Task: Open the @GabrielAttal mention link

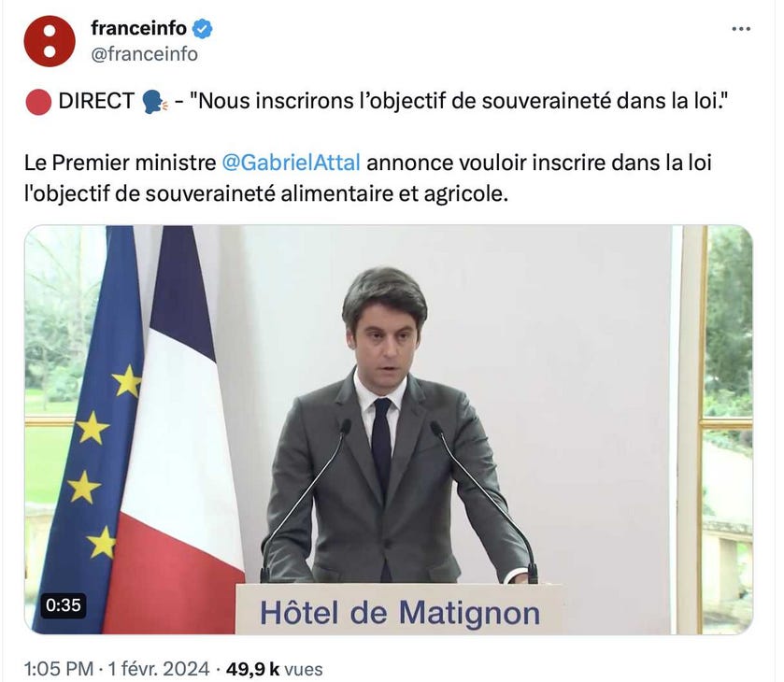Action: 290,163
